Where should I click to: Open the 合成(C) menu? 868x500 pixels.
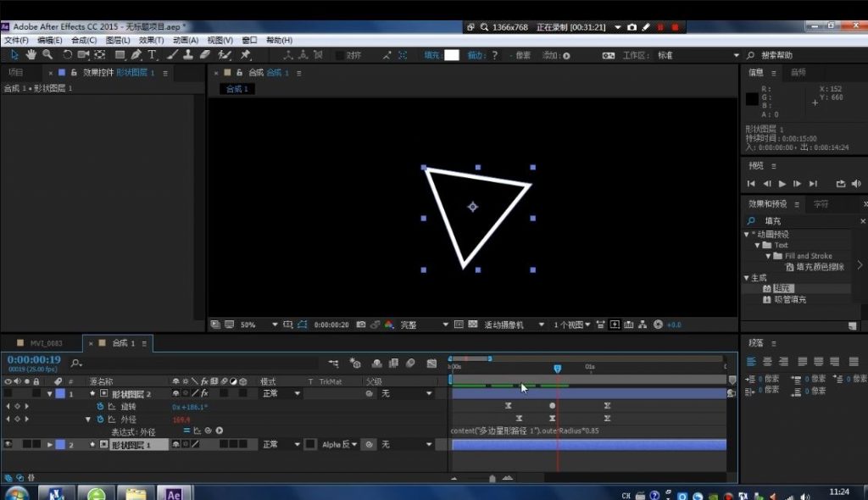[84, 41]
